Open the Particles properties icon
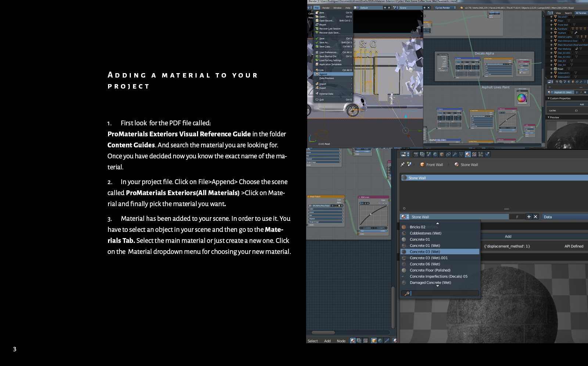The height and width of the screenshot is (366, 588). [x=480, y=154]
